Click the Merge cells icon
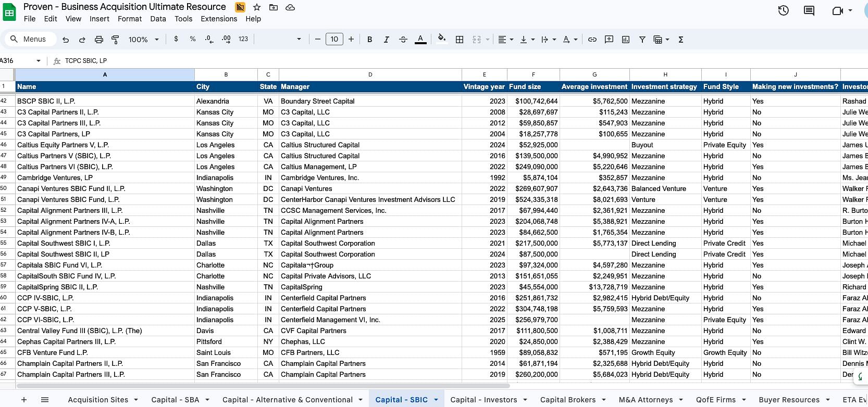Screen dimensions: 868x407 tap(476, 40)
